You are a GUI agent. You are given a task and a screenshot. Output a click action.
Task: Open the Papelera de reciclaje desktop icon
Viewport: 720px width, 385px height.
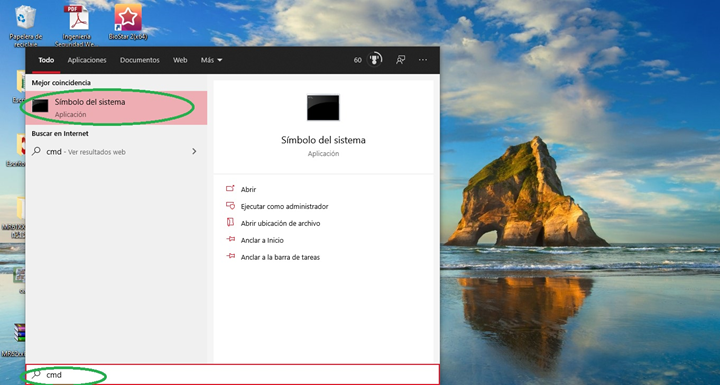click(x=26, y=25)
